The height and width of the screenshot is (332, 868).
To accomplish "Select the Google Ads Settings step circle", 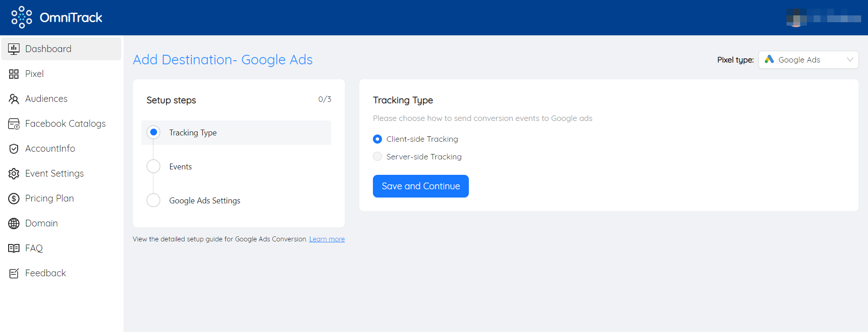I will point(153,200).
